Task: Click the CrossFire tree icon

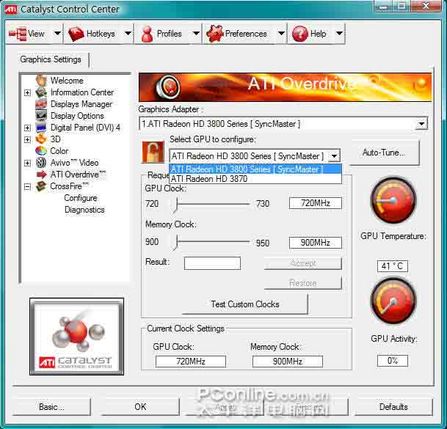Action: (x=41, y=186)
